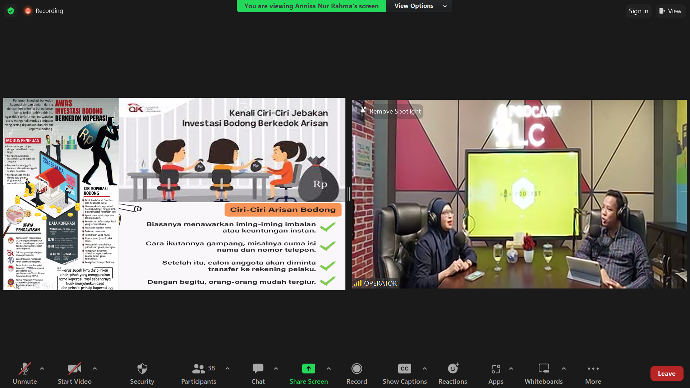Screen dimensions: 690x388
Task: Enable Show Captions
Action: point(404,373)
